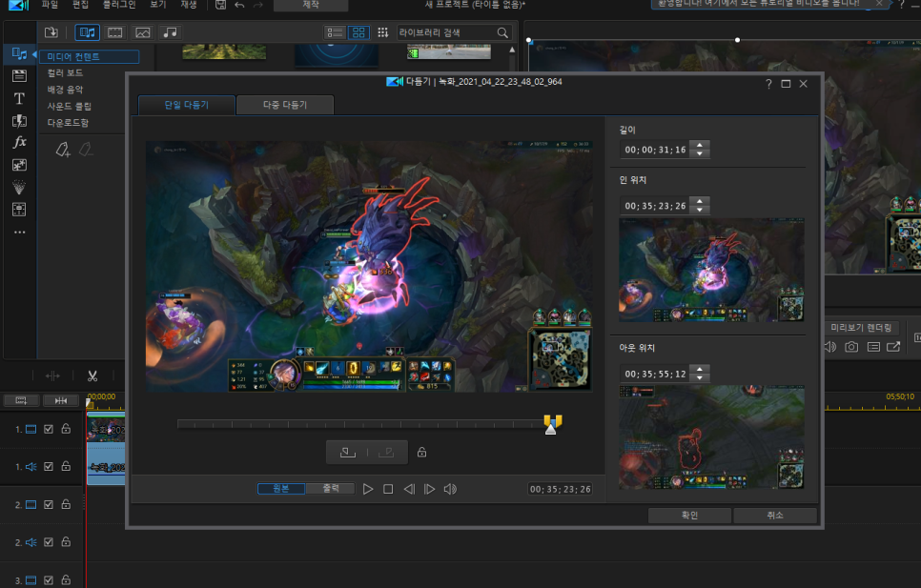Filter library to audio only

point(170,32)
